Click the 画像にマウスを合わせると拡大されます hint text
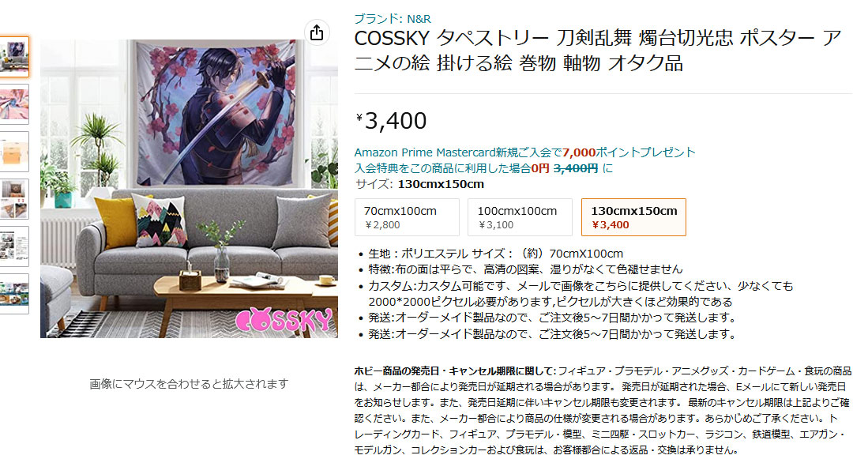This screenshot has width=868, height=474. pyautogui.click(x=189, y=384)
